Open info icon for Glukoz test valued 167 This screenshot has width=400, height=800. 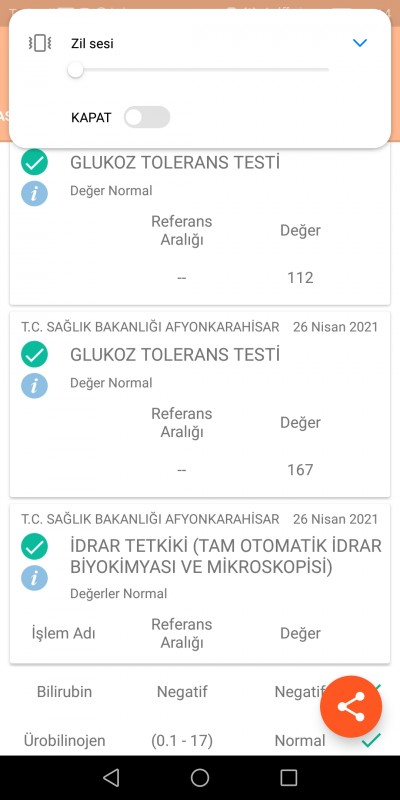pos(34,385)
